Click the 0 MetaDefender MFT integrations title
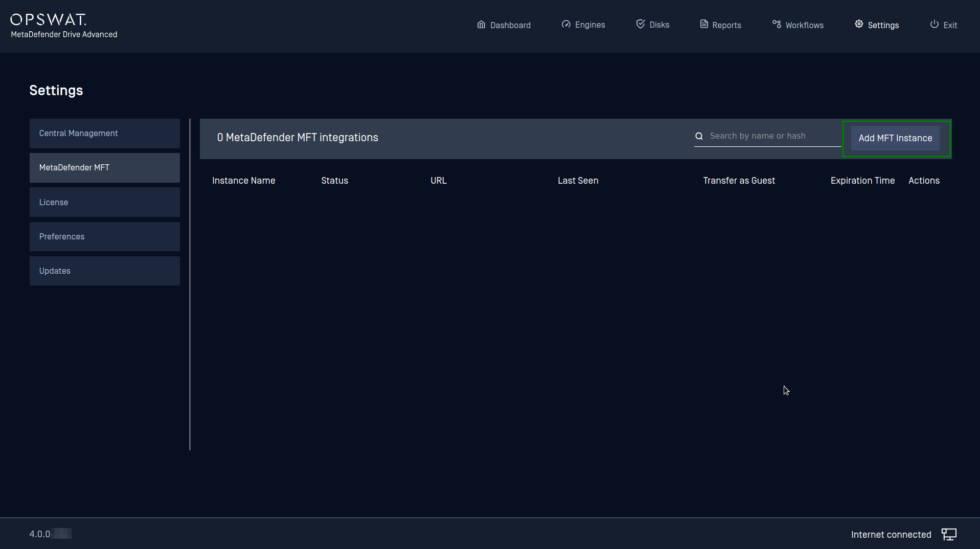980x549 pixels. coord(298,138)
